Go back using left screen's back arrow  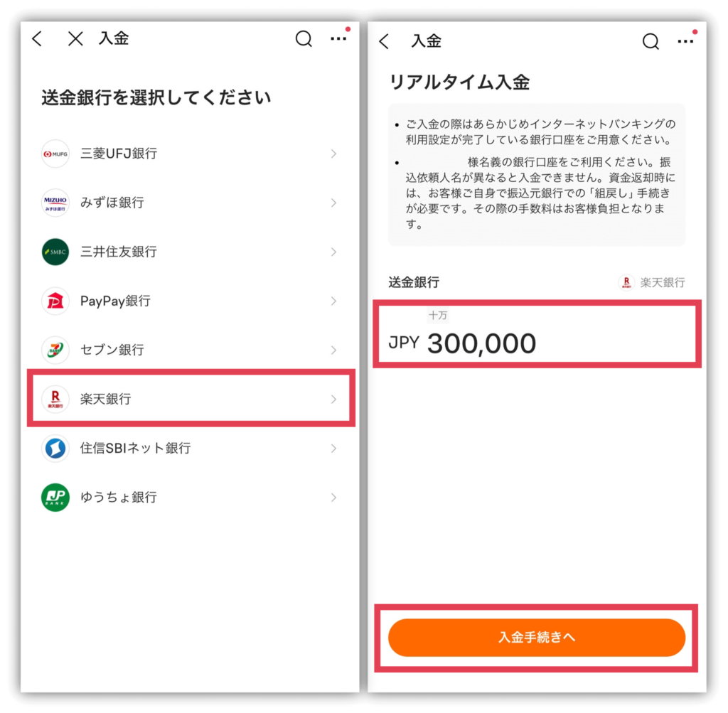click(x=38, y=39)
